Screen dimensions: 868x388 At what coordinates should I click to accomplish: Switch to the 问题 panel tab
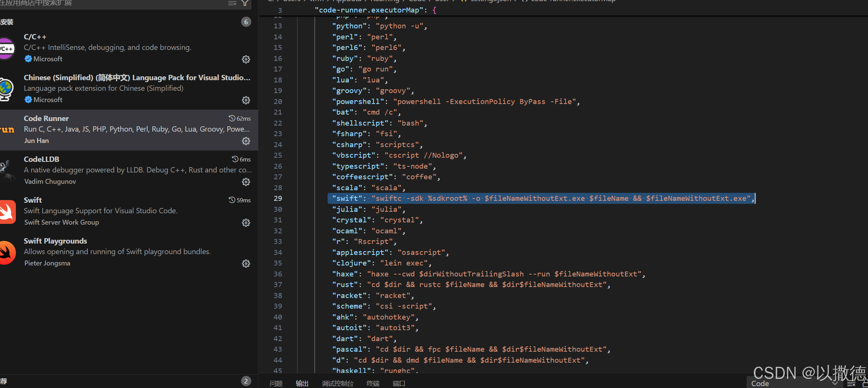(276, 383)
